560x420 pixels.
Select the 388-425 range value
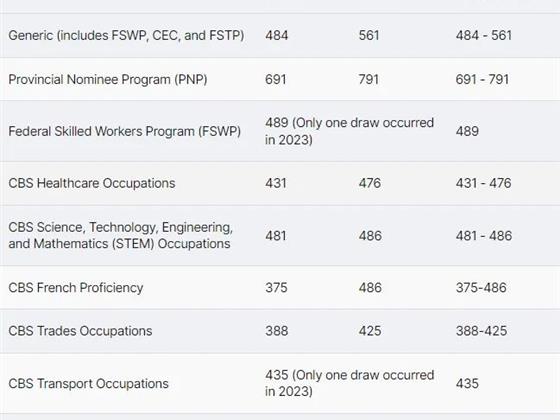(x=481, y=331)
